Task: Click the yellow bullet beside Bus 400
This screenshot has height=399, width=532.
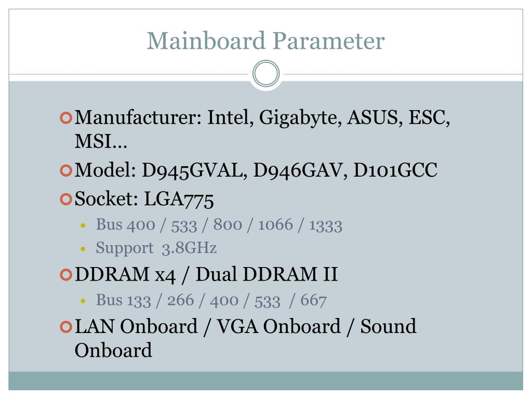Action: (83, 225)
